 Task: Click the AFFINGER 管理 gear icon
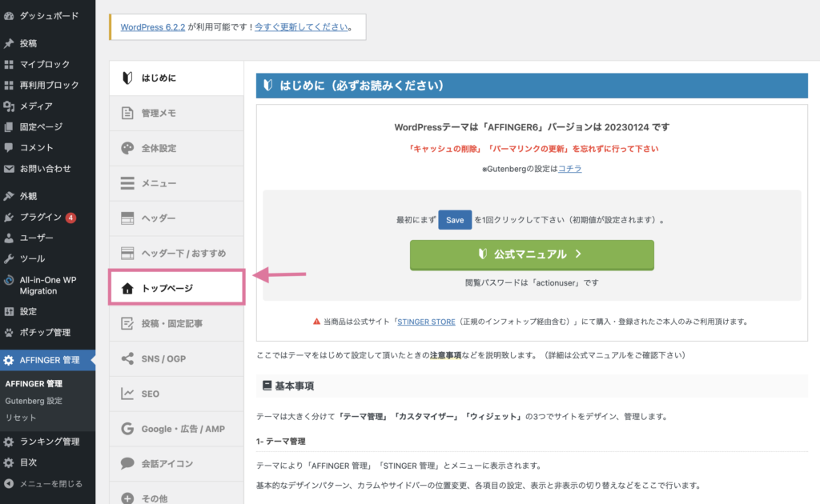pos(9,360)
